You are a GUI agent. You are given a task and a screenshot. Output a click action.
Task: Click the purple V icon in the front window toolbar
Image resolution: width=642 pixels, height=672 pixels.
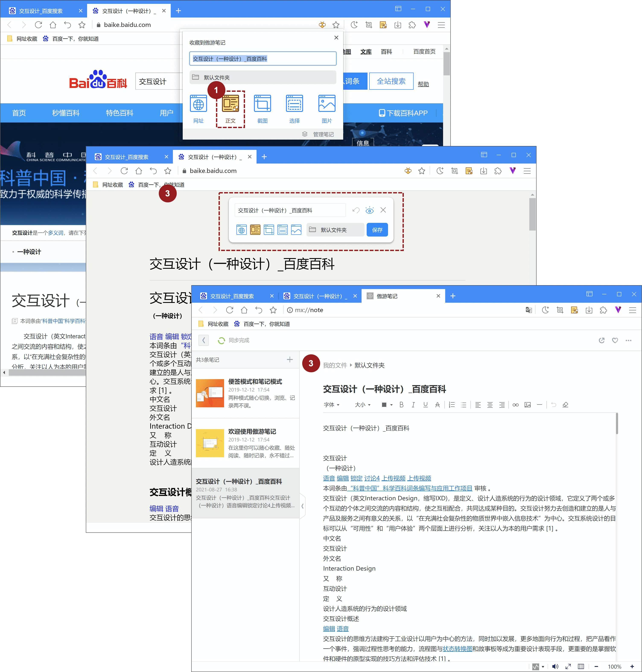pos(618,310)
